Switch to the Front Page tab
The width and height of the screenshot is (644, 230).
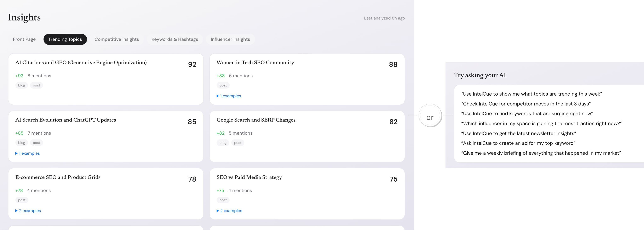pyautogui.click(x=24, y=40)
